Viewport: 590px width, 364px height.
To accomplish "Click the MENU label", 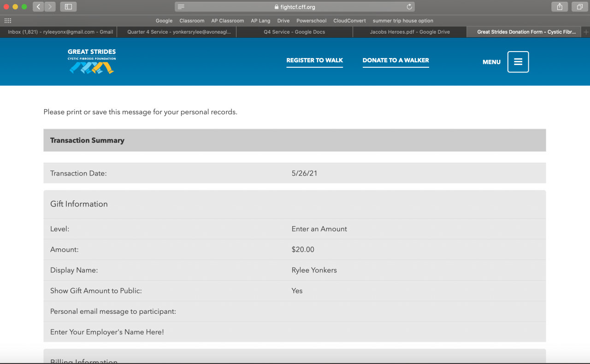I will tap(491, 62).
